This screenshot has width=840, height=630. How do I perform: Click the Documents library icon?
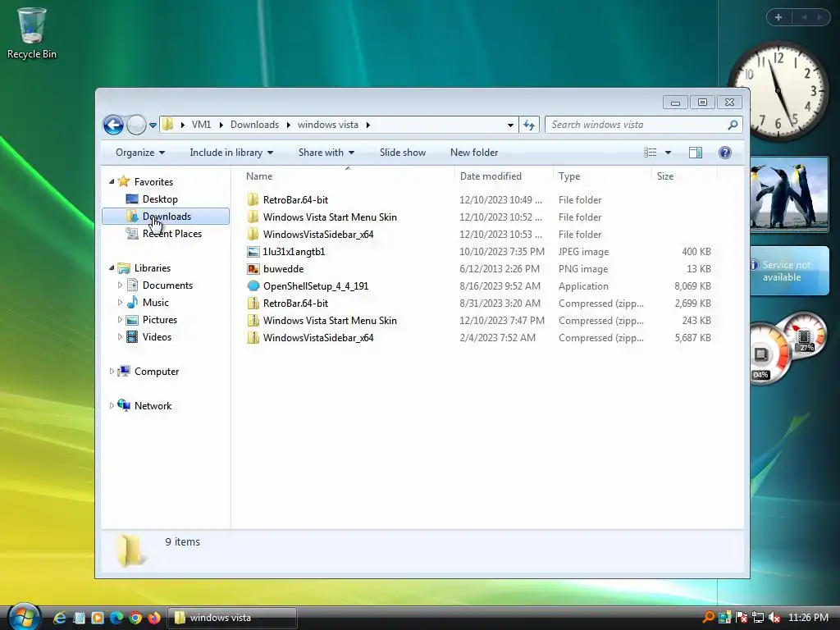pos(132,285)
